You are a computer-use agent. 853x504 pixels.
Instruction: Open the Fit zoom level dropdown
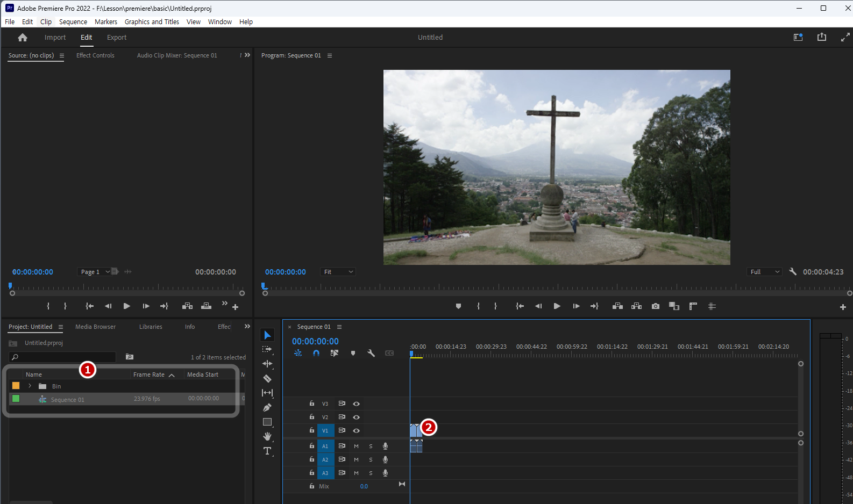coord(338,272)
